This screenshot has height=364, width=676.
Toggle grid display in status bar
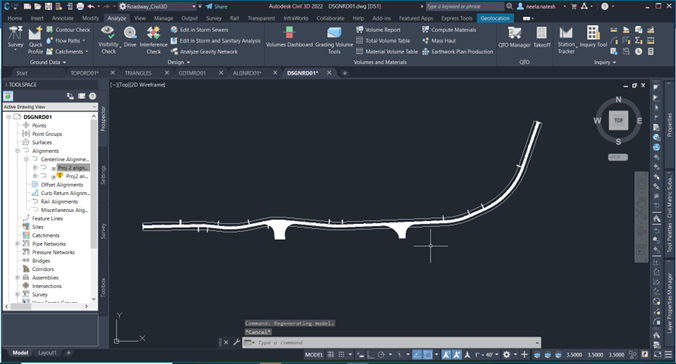[331, 355]
